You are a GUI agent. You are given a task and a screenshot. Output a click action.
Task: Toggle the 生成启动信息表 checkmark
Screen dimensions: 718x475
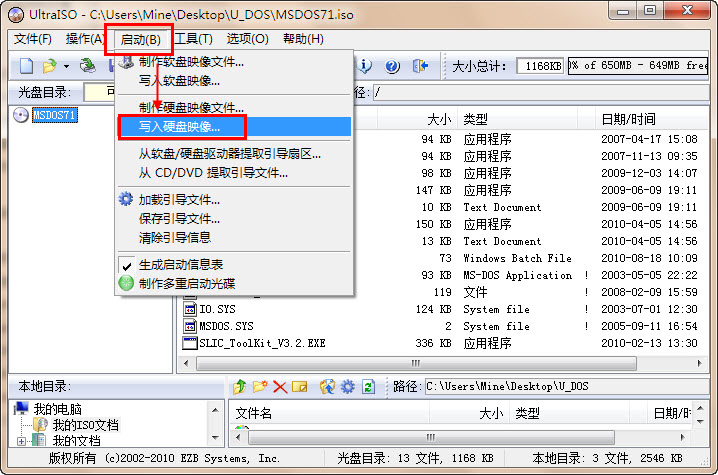pyautogui.click(x=127, y=265)
